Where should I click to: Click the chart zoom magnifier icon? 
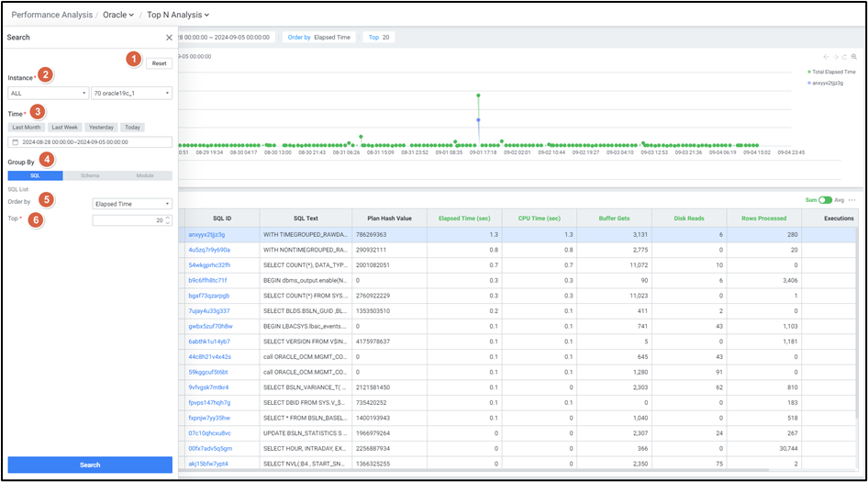[854, 57]
